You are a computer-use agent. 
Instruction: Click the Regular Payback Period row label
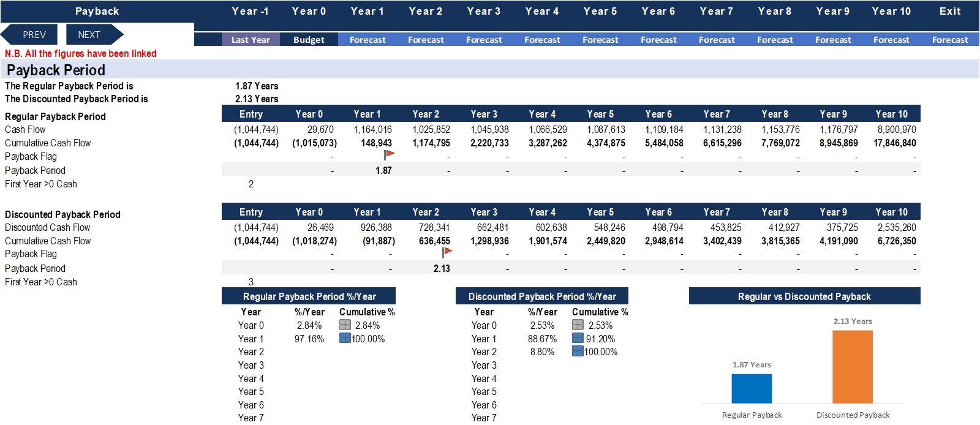(x=55, y=116)
